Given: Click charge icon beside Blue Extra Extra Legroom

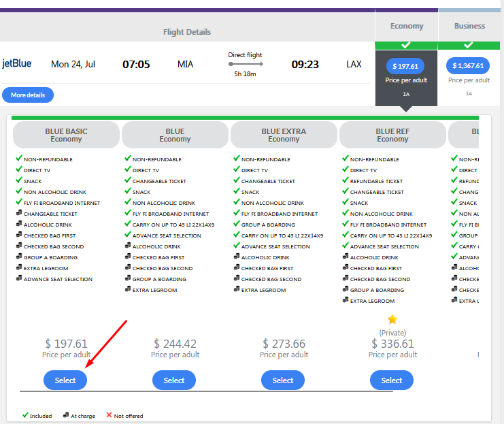Looking at the screenshot, I should click(237, 289).
